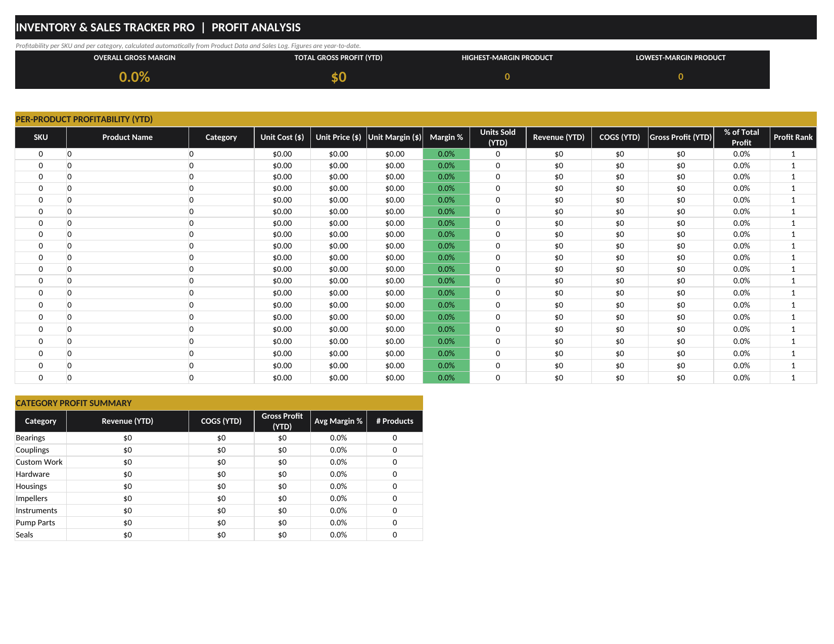Click the Avg Margin % column header
This screenshot has width=834, height=644.
click(x=339, y=421)
